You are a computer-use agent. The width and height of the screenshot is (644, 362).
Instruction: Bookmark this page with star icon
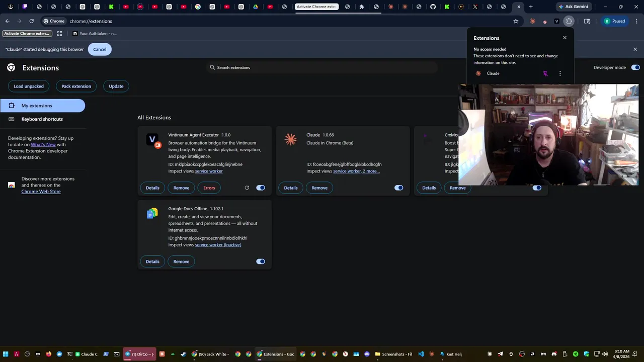(x=516, y=21)
